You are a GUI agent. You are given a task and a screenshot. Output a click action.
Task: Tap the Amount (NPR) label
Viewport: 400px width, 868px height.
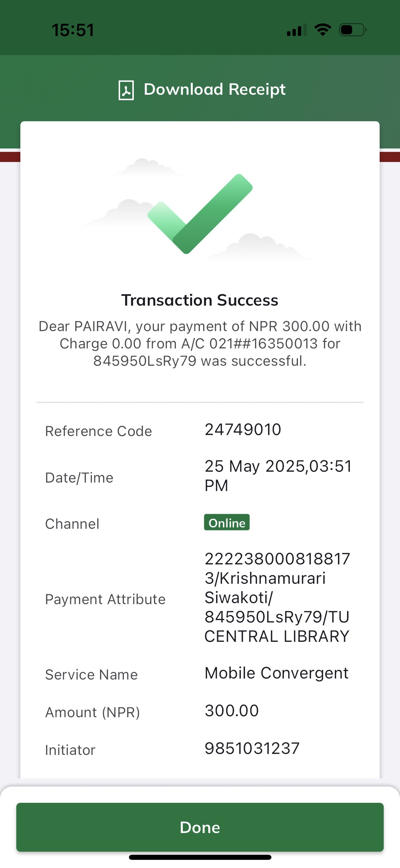(92, 712)
